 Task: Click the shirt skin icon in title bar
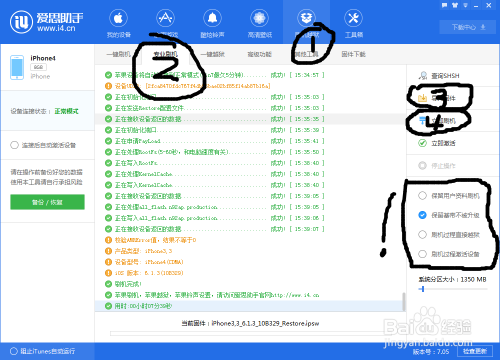point(455,5)
